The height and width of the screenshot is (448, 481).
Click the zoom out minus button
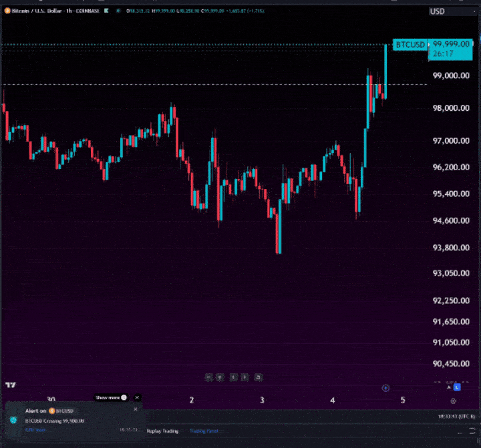click(208, 377)
